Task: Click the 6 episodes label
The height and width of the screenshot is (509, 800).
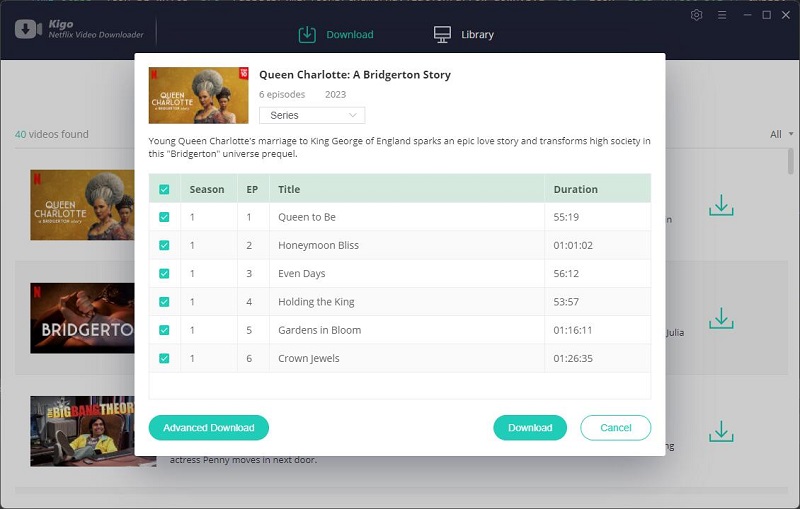Action: [282, 94]
